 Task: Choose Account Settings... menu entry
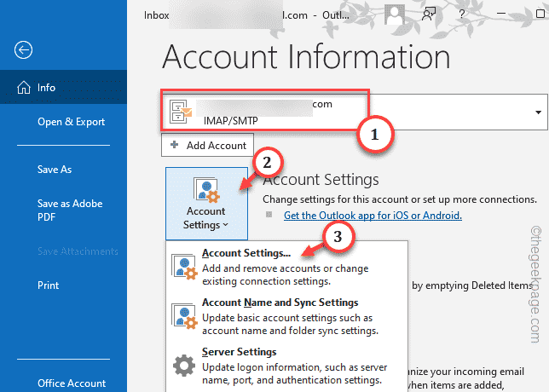(287, 267)
